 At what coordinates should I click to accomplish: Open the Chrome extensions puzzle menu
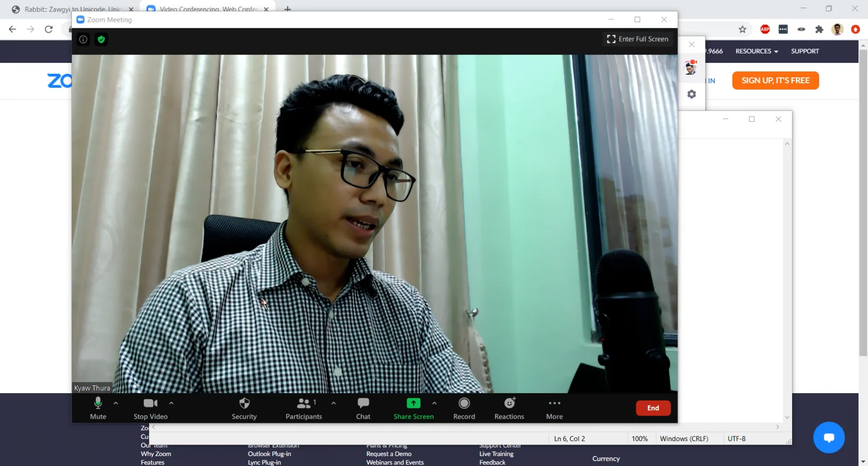pos(819,30)
